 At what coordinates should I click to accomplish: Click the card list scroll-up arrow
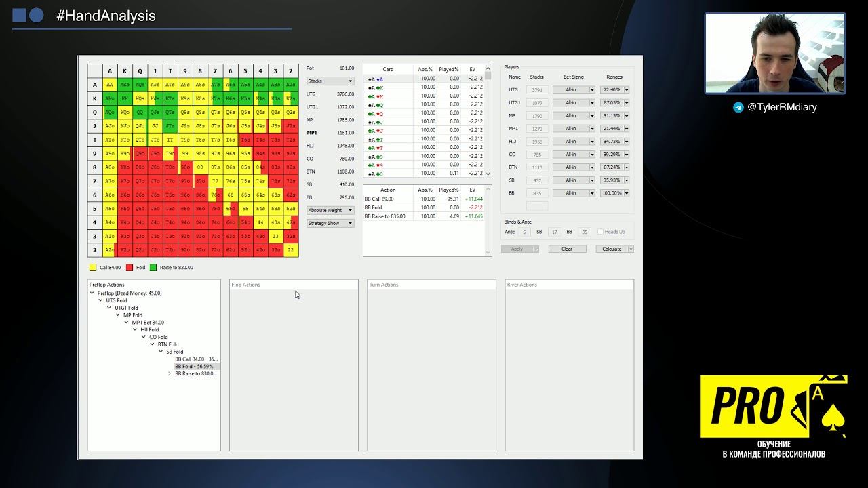[x=488, y=69]
